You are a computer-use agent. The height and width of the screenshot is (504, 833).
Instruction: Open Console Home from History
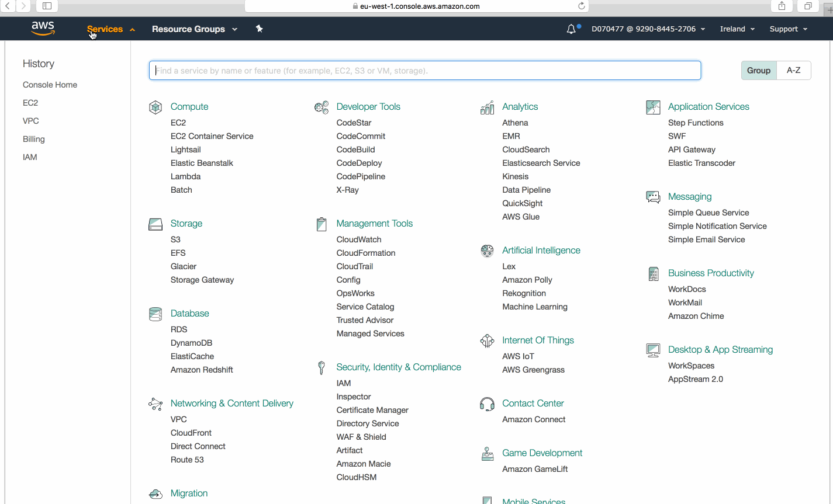point(50,85)
